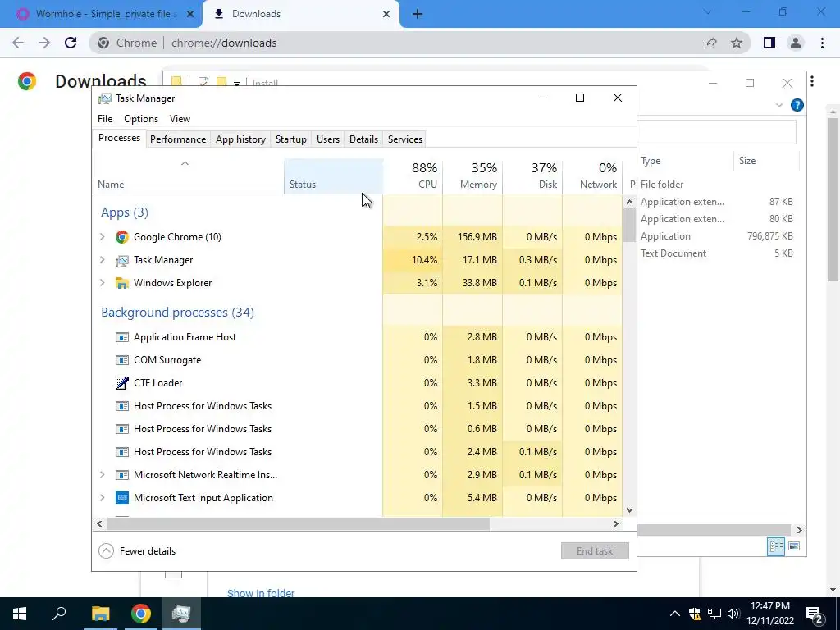
Task: Click the Microsoft Network Realtime Inspection icon
Action: pyautogui.click(x=122, y=475)
